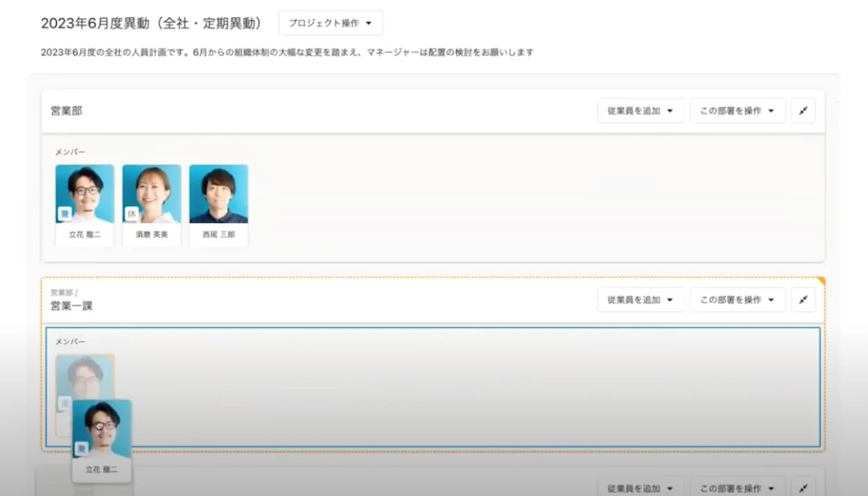The image size is (868, 496).
Task: Open この部署を操作 in the bottom department row
Action: coord(737,488)
